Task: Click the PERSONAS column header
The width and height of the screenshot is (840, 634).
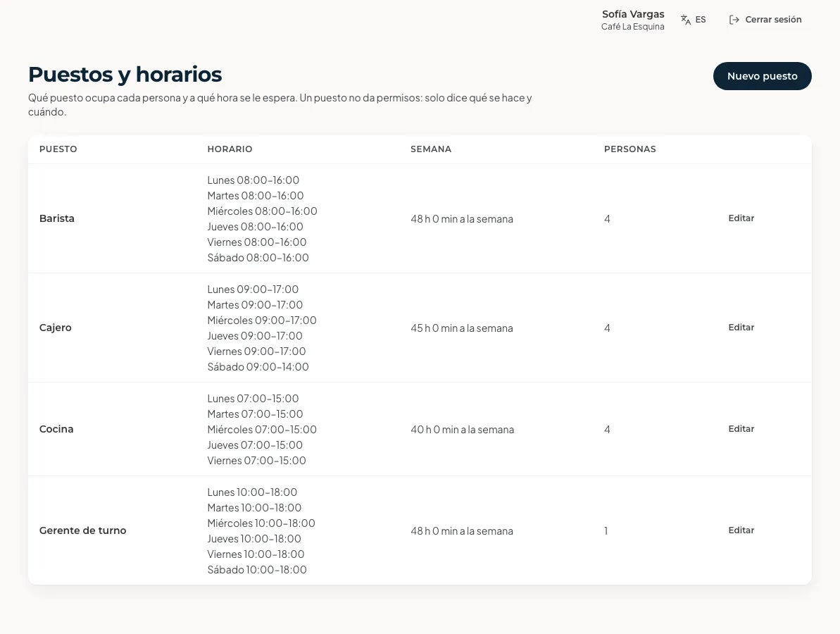Action: [630, 149]
